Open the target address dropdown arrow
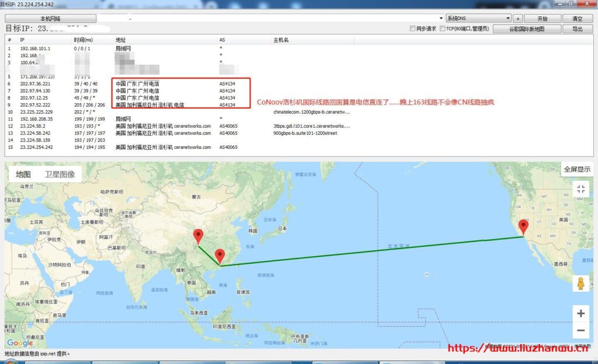 442,17
